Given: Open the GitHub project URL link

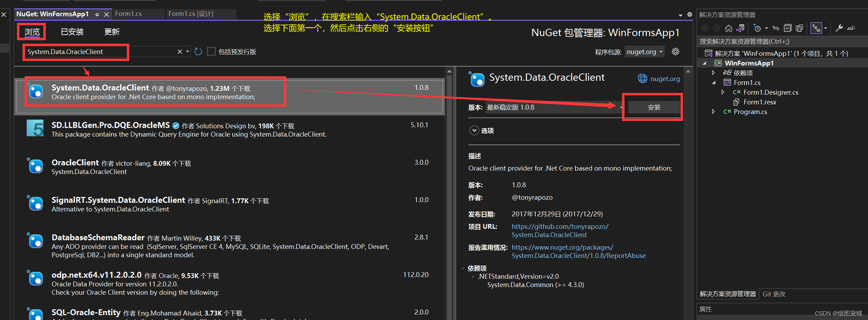Looking at the screenshot, I should point(560,226).
